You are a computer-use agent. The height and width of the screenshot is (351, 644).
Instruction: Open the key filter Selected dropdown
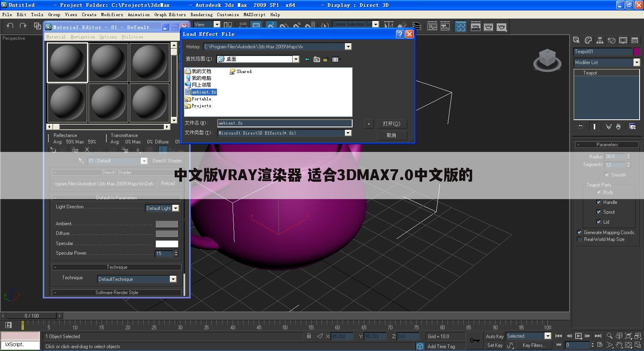tap(548, 336)
